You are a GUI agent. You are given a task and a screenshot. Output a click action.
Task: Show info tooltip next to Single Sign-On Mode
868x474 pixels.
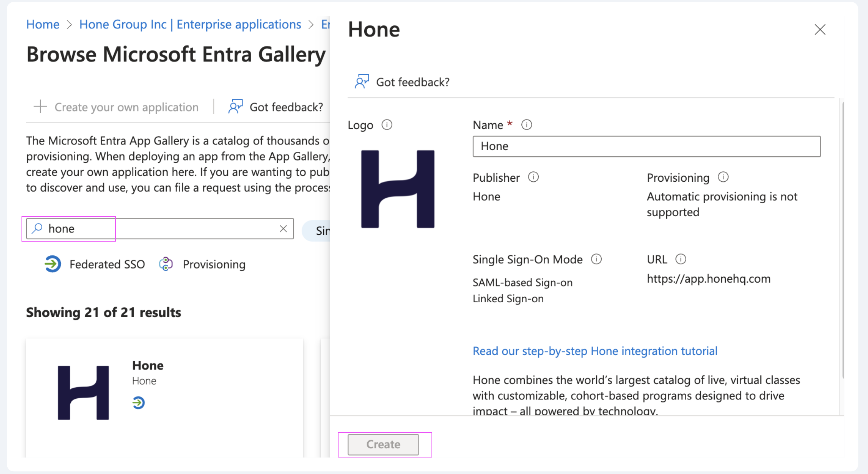tap(596, 259)
